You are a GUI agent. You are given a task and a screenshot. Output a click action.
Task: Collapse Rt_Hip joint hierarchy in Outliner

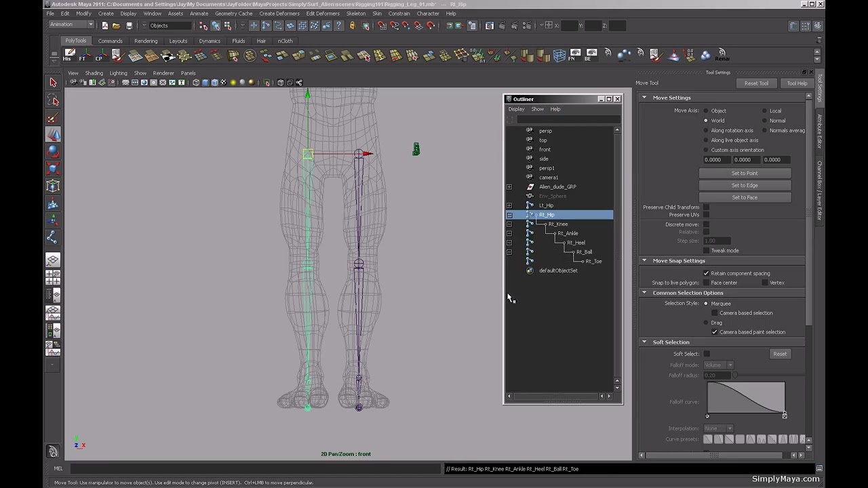tap(509, 215)
